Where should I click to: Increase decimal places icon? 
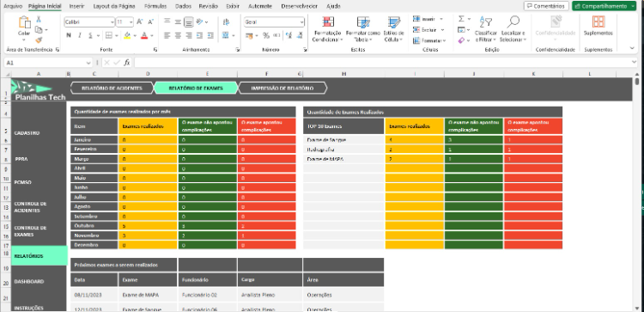point(289,36)
